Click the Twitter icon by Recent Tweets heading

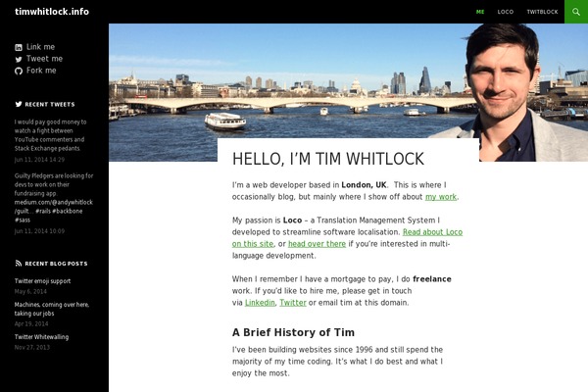[19, 104]
